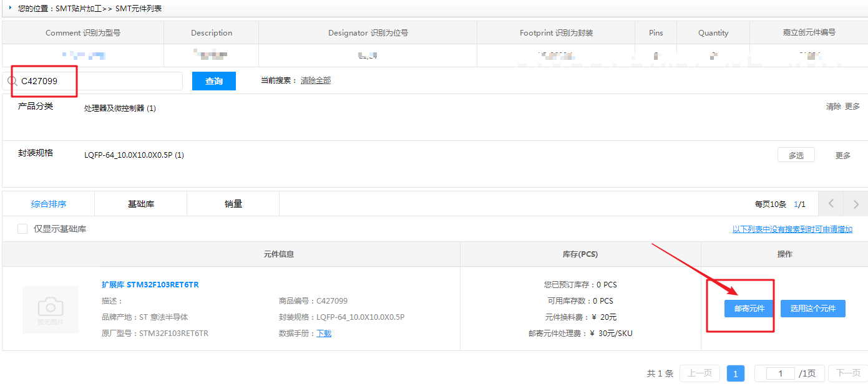Viewport: 868px width, 389px height.
Task: Open the STM32F103RET6TR component title link
Action: coord(150,285)
